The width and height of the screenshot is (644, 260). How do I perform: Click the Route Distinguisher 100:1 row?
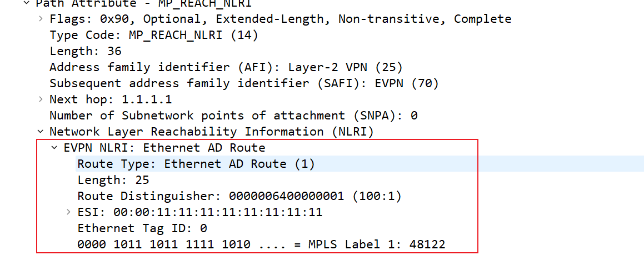[239, 196]
